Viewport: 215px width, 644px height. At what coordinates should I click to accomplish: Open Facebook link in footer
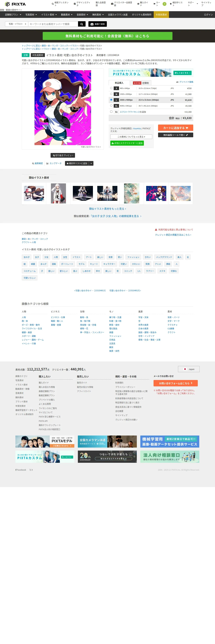click(x=21, y=470)
